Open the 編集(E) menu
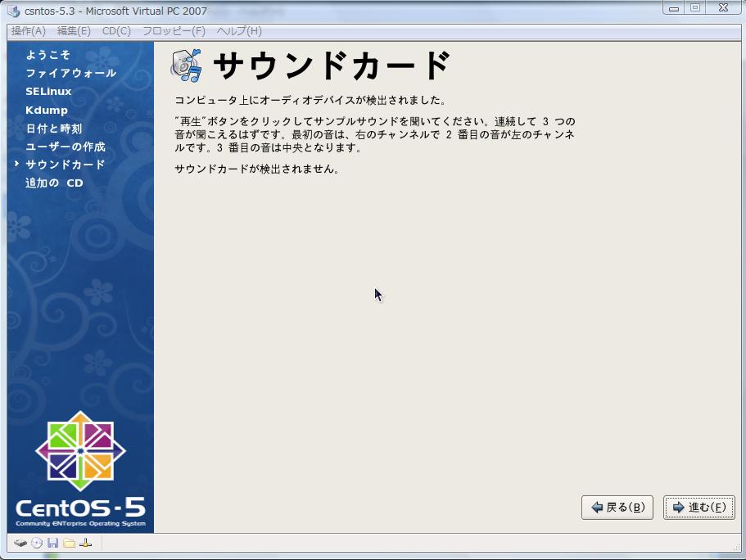746x560 pixels. (74, 31)
